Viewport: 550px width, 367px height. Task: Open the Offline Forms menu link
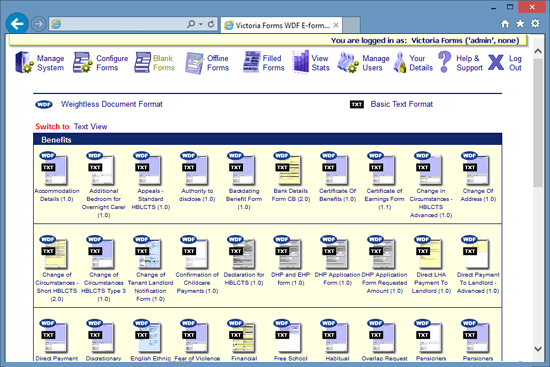click(217, 63)
